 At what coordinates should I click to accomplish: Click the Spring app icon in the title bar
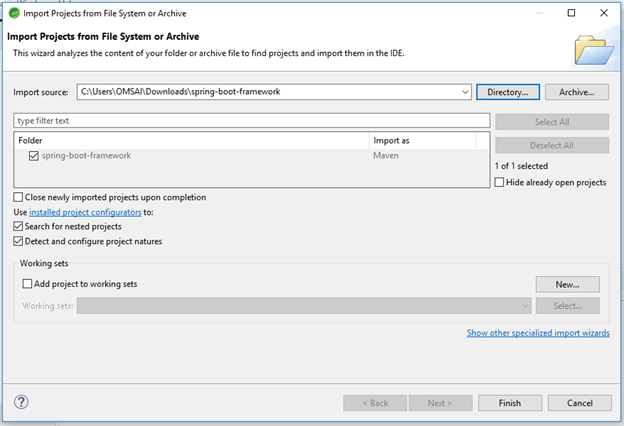pyautogui.click(x=13, y=13)
